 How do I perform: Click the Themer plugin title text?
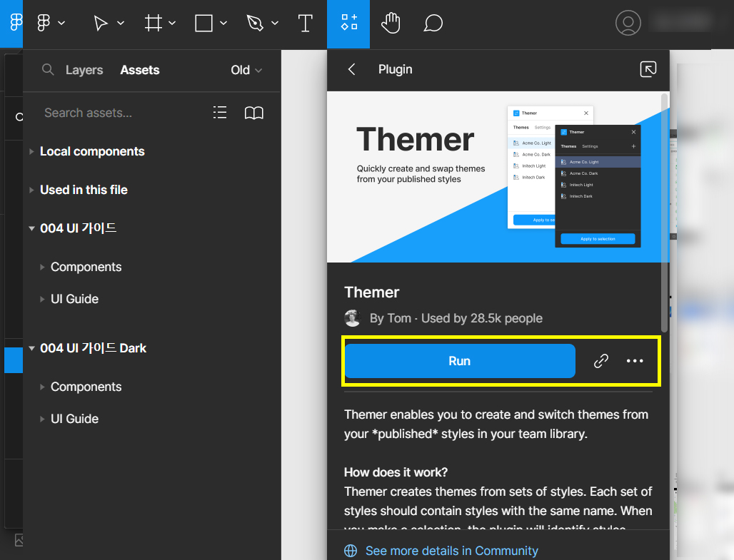(x=372, y=292)
